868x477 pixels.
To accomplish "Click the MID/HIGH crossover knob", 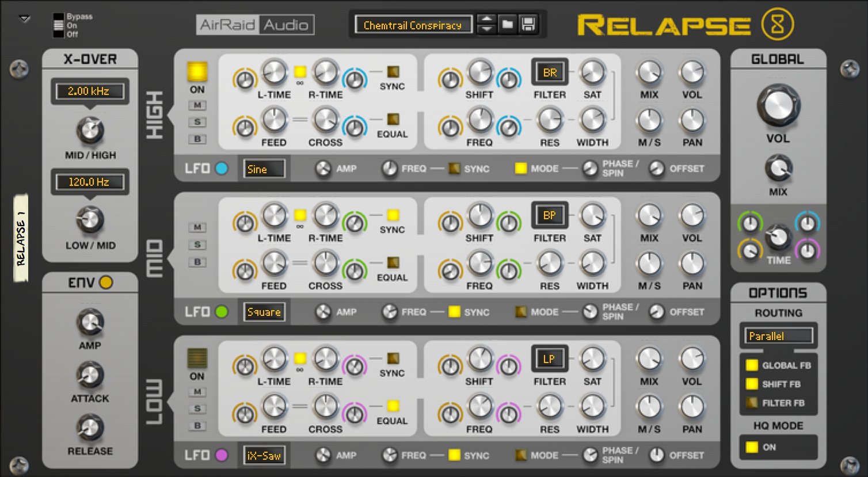I will pos(90,130).
